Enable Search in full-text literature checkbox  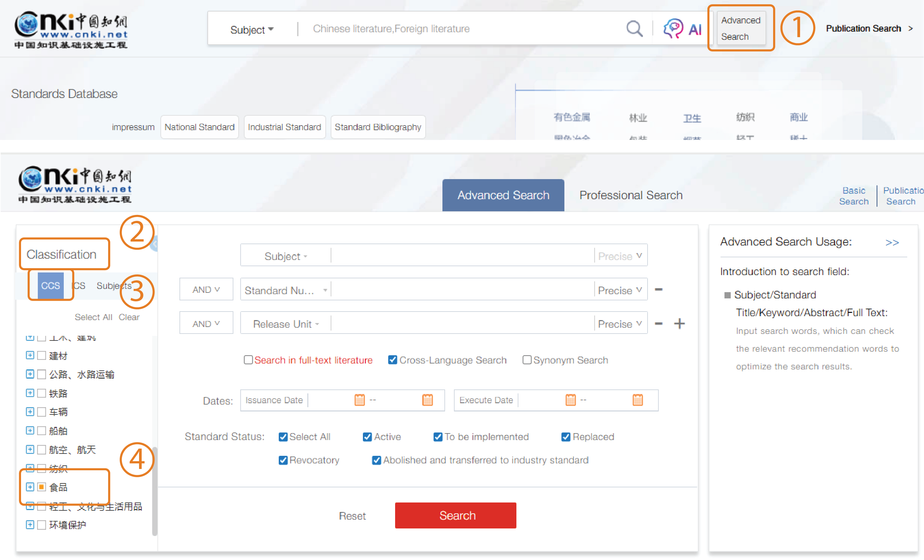pos(248,360)
